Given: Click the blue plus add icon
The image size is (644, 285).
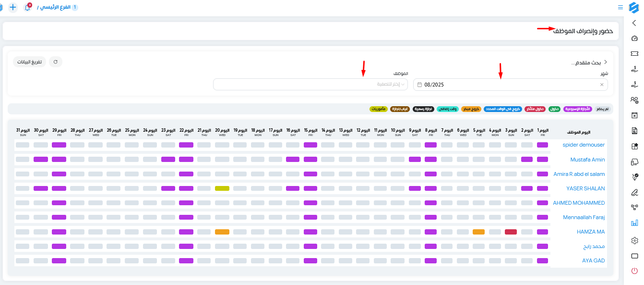Looking at the screenshot, I should pos(12,7).
